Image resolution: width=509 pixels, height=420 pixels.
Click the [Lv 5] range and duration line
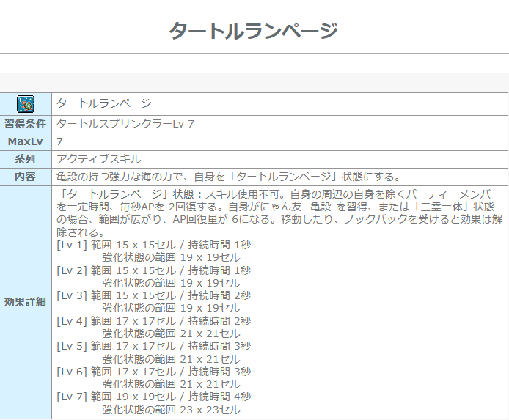(x=153, y=347)
